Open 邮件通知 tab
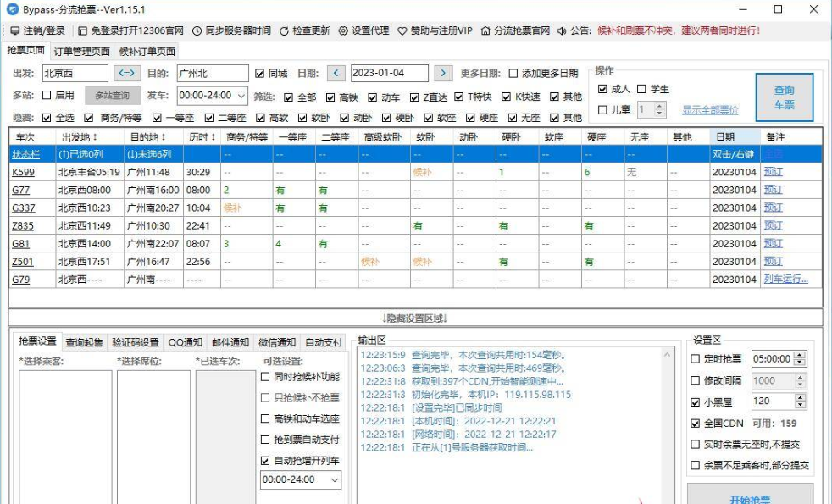 click(230, 342)
